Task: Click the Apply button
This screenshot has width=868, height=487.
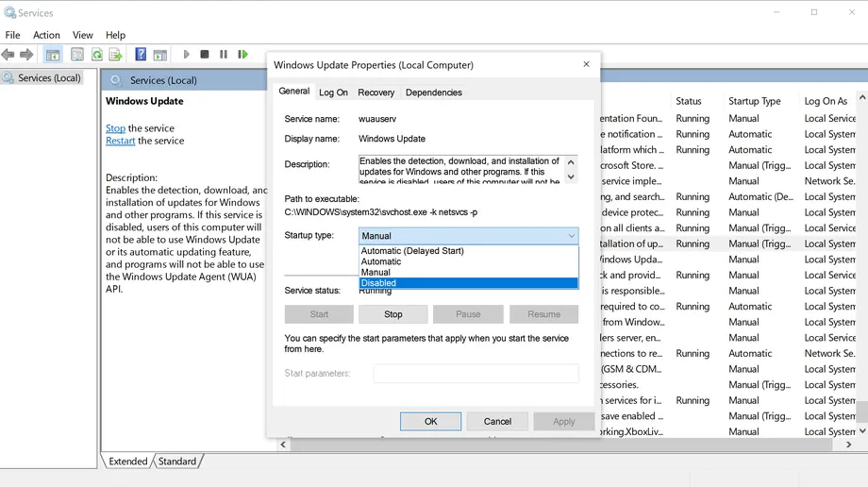Action: (x=563, y=421)
